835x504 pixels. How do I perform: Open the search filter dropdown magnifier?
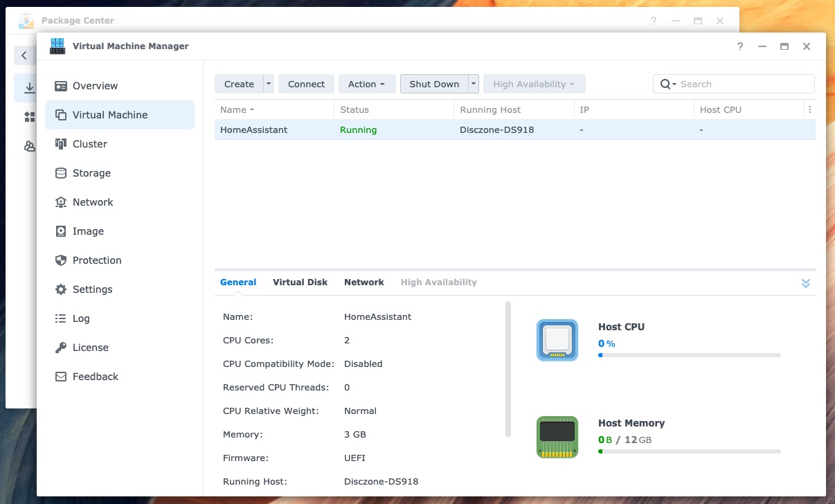coord(668,84)
